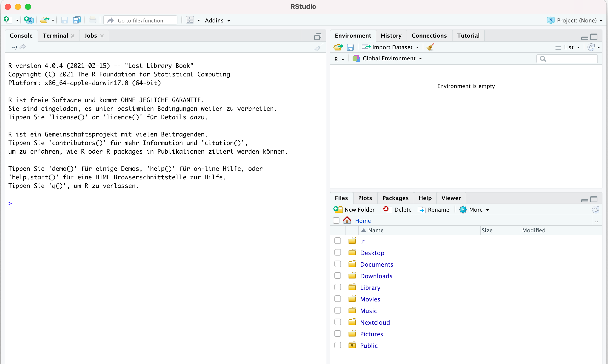The width and height of the screenshot is (608, 364).
Task: Minimize the Environment pane
Action: click(585, 38)
